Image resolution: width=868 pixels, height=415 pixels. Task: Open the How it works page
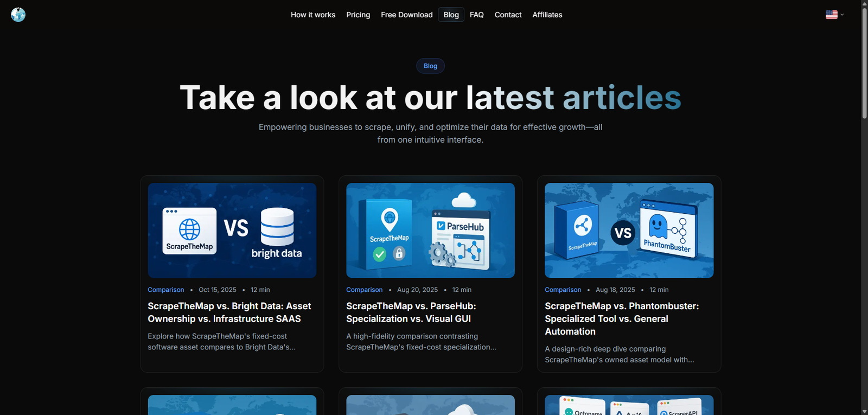pos(312,15)
